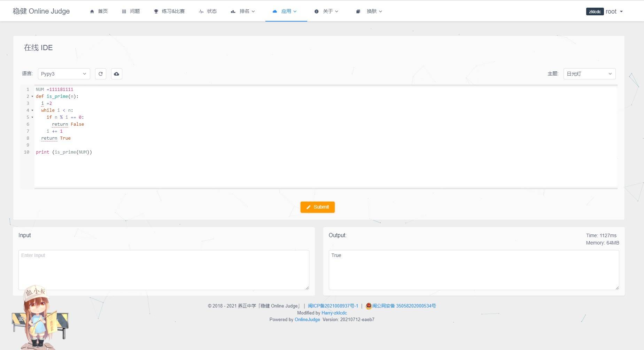Click the trophy icon for 练习&比赛
The image size is (644, 350).
pyautogui.click(x=156, y=11)
